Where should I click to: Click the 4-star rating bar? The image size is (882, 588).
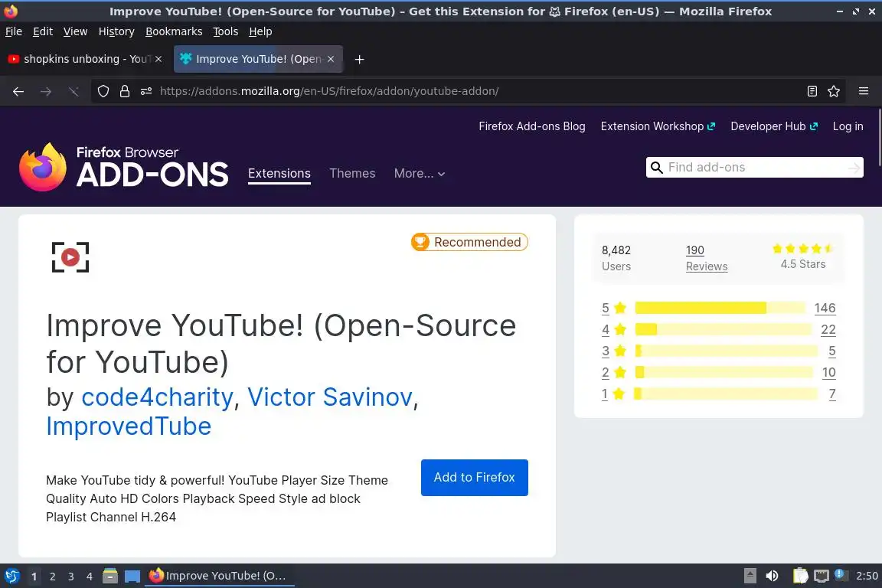point(724,329)
